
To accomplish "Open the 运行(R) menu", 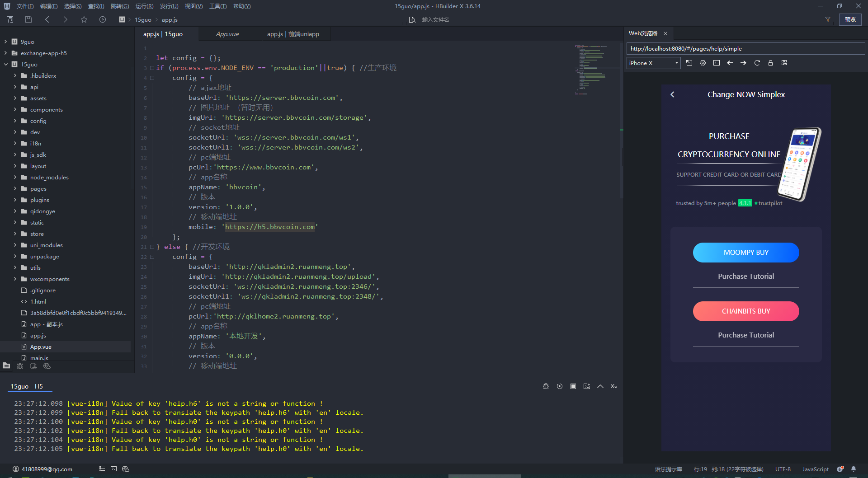I will click(144, 6).
